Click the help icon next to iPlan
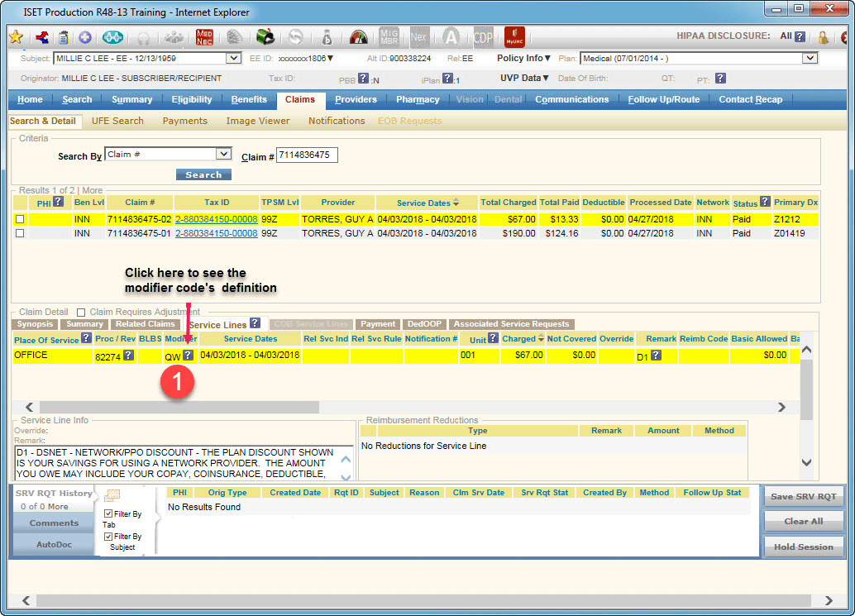The height and width of the screenshot is (616, 855). (447, 79)
